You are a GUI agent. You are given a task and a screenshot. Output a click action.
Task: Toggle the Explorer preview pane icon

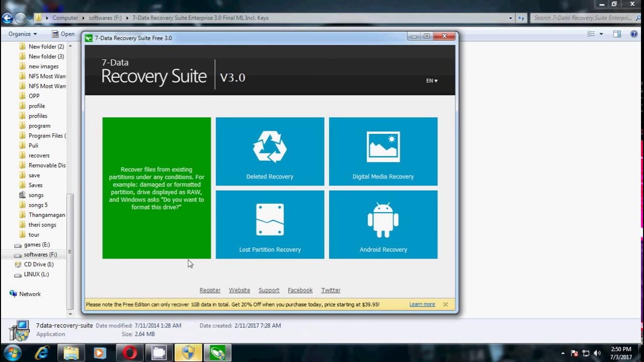tap(617, 34)
